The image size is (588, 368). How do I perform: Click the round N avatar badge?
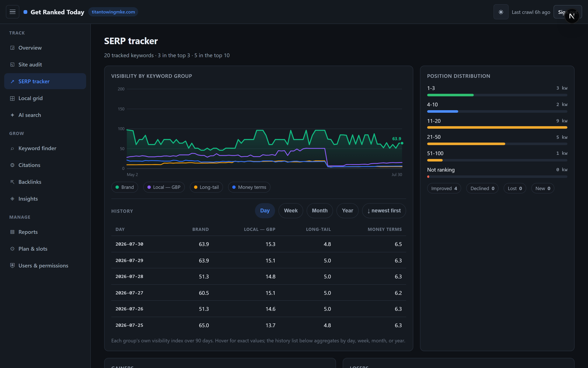pos(572,16)
